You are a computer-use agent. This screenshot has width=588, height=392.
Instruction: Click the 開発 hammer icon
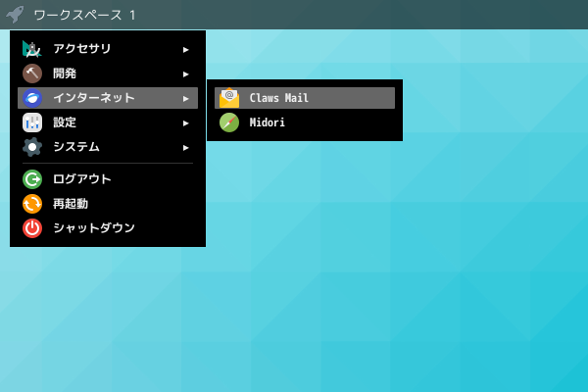pyautogui.click(x=32, y=73)
